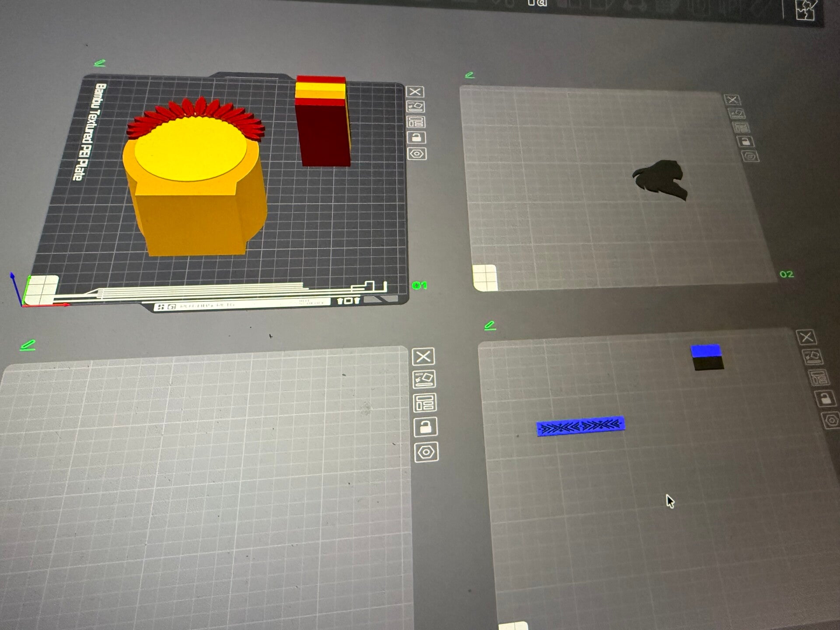Screen dimensions: 840x630
Task: Auto orient objects on plate 01
Action: point(415,107)
